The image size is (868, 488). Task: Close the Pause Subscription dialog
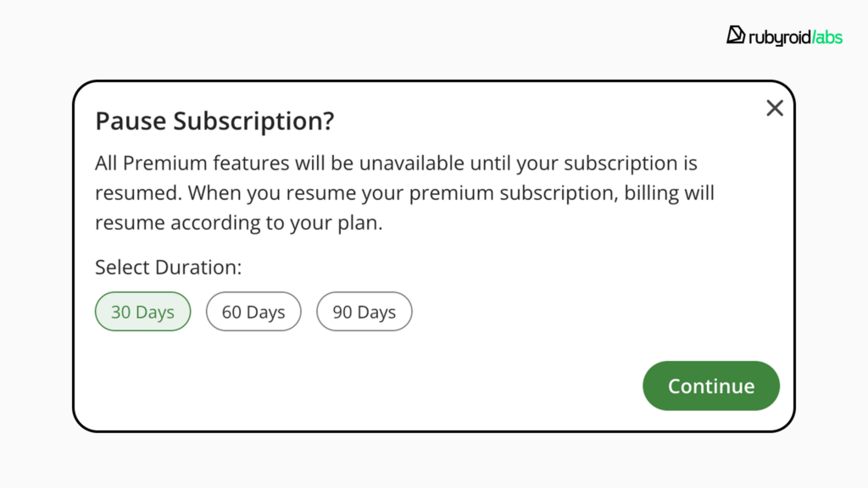click(774, 108)
